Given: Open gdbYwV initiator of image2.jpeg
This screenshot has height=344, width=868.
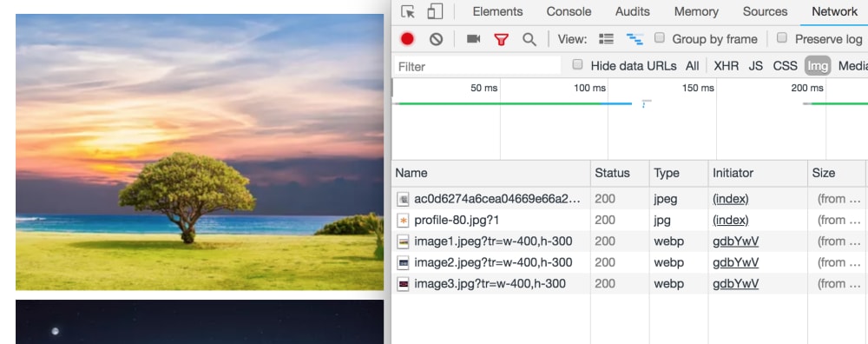Looking at the screenshot, I should [x=736, y=262].
